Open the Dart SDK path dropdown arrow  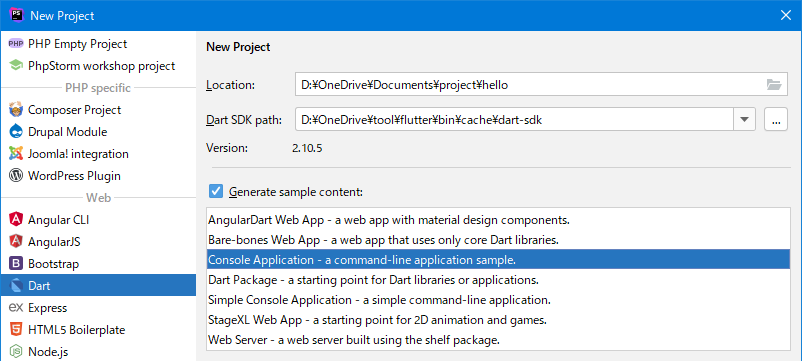(x=745, y=121)
